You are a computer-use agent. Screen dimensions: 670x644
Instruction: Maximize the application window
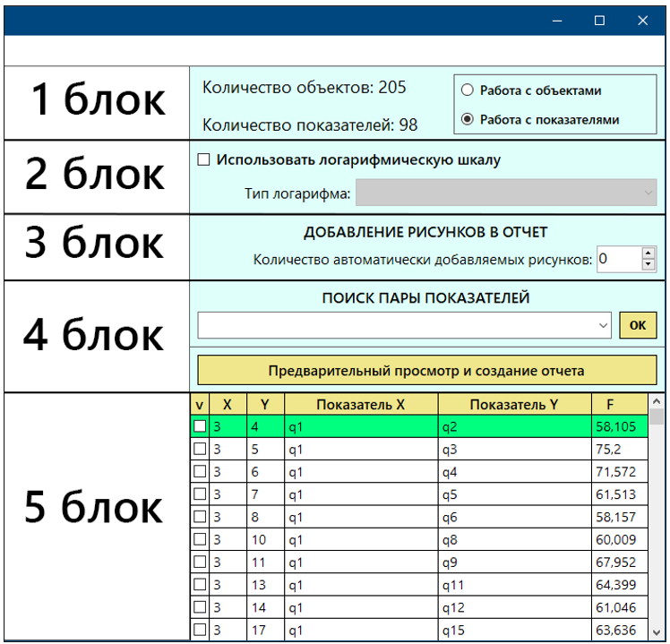[599, 21]
